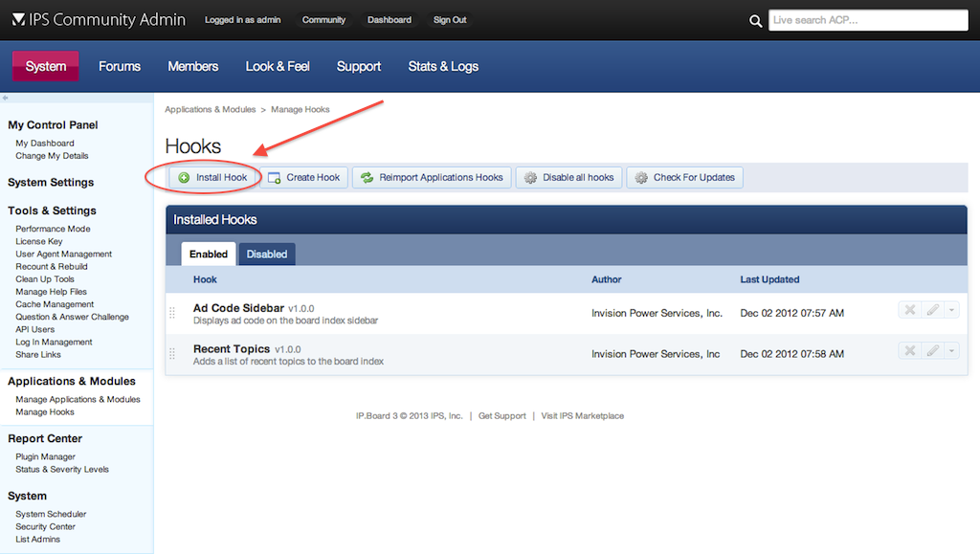This screenshot has width=980, height=554.
Task: Open the Look & Feel menu
Action: (278, 66)
